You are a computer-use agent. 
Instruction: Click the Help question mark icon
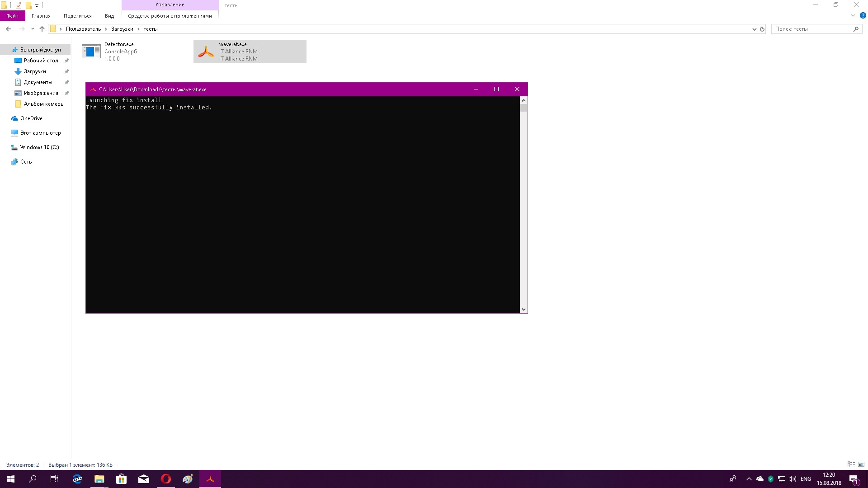tap(863, 15)
